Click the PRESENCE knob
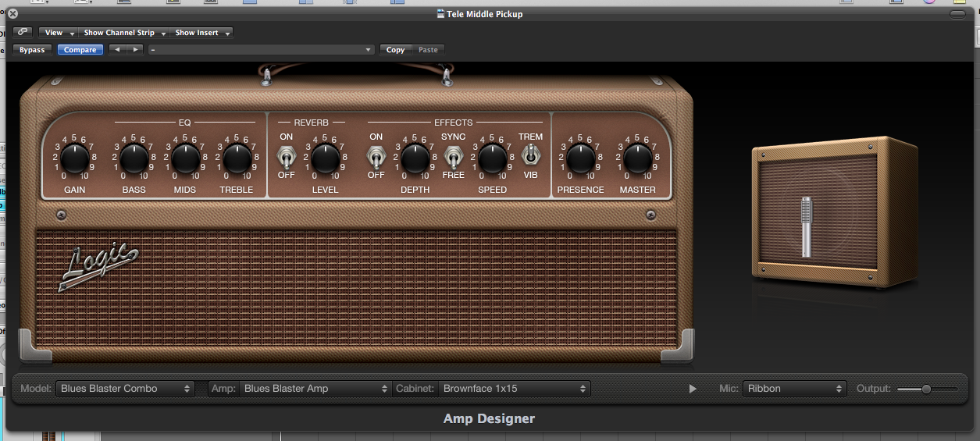The height and width of the screenshot is (441, 980). point(580,160)
